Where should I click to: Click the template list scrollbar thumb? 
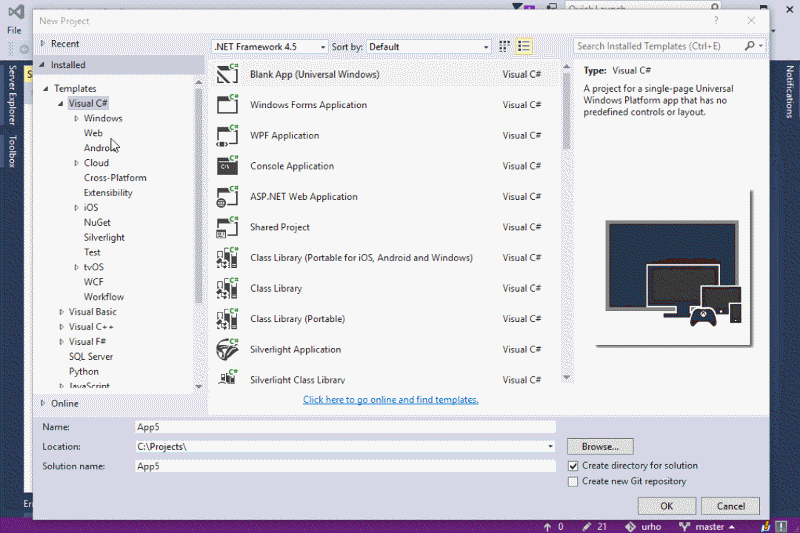566,111
